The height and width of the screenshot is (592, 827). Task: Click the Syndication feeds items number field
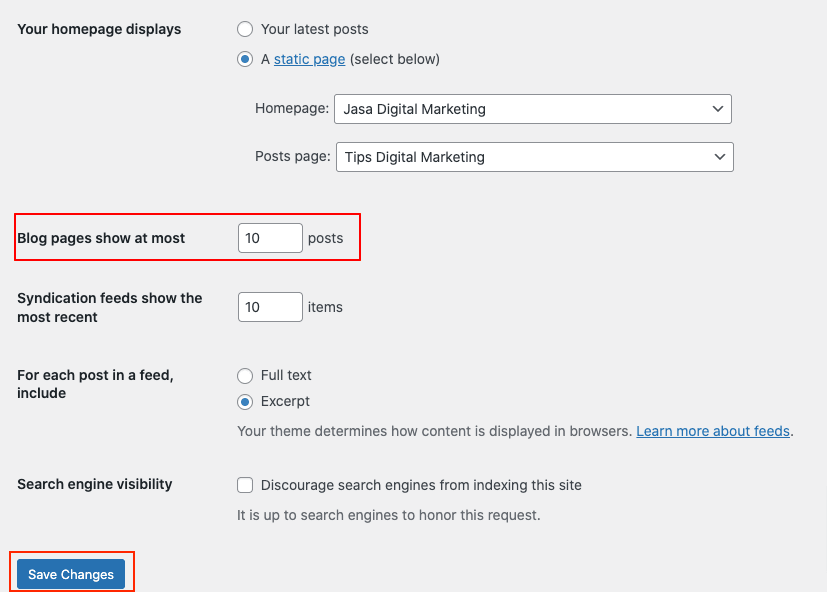(x=270, y=307)
